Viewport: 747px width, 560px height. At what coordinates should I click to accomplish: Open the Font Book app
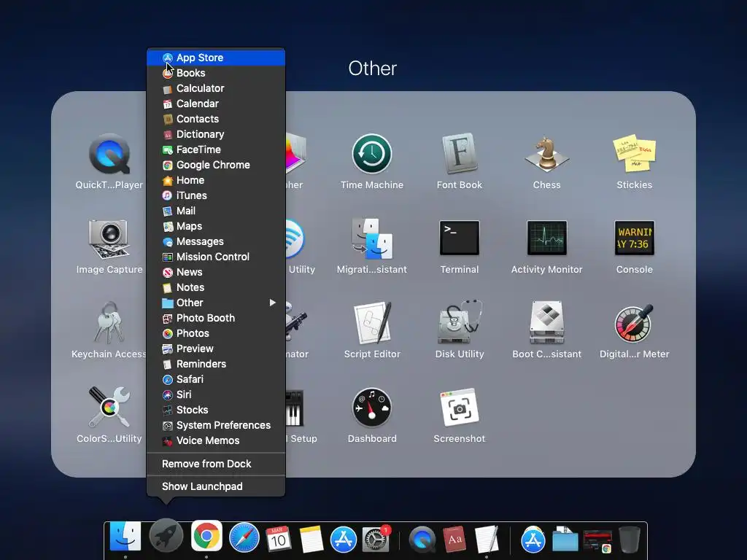click(x=460, y=155)
